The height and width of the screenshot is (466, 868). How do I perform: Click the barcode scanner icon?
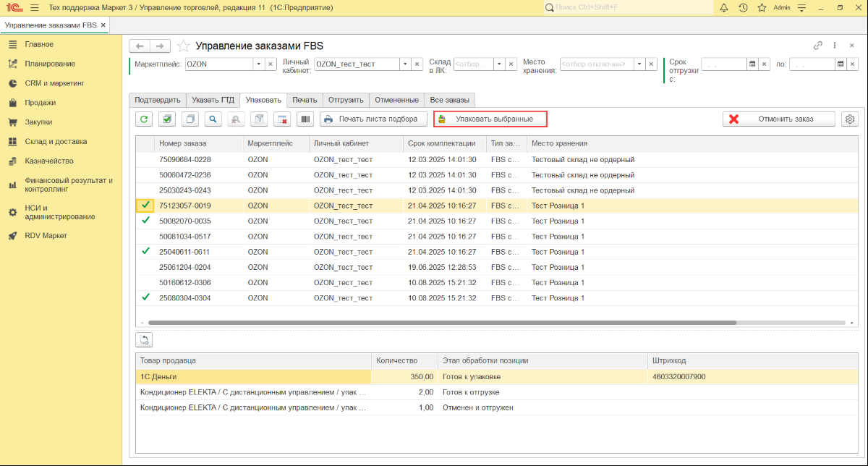(305, 119)
